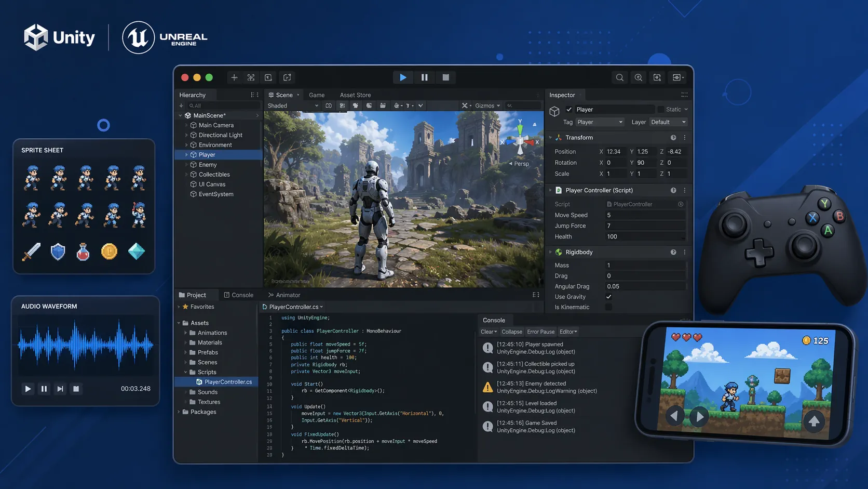Click the Rigidbody help question-mark icon
The image size is (868, 489).
(x=673, y=252)
